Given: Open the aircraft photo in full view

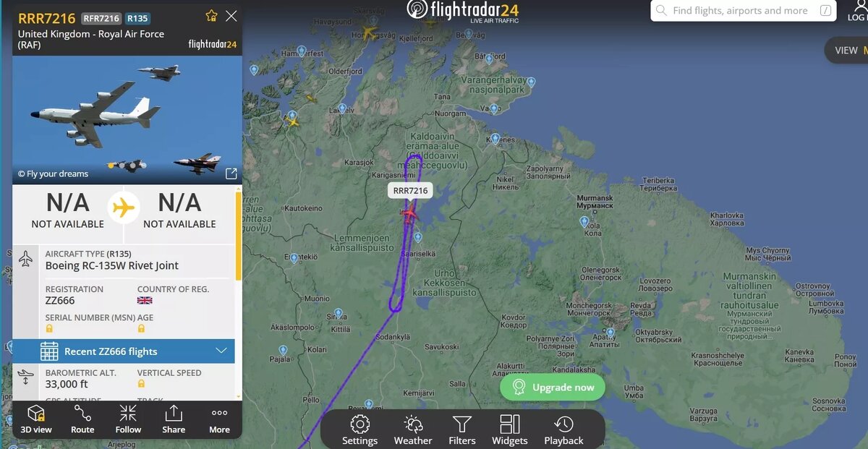Looking at the screenshot, I should coord(231,174).
